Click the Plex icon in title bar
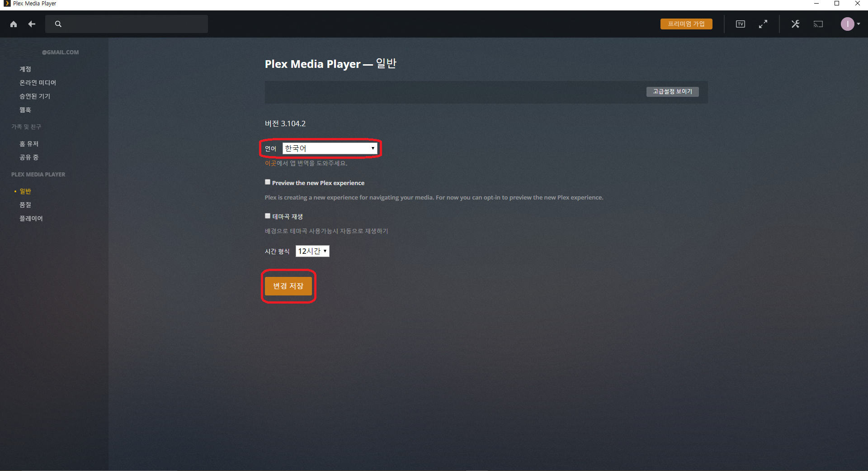 [7, 4]
